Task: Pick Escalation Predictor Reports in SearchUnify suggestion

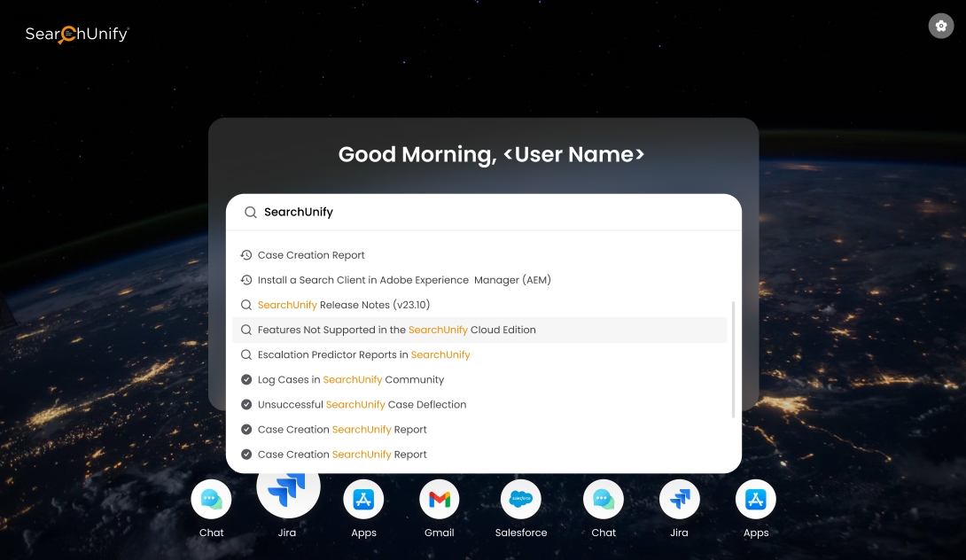Action: coord(363,354)
